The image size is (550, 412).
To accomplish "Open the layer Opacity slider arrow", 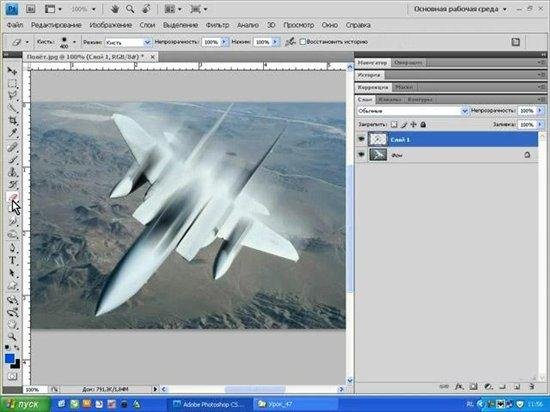I will (540, 111).
